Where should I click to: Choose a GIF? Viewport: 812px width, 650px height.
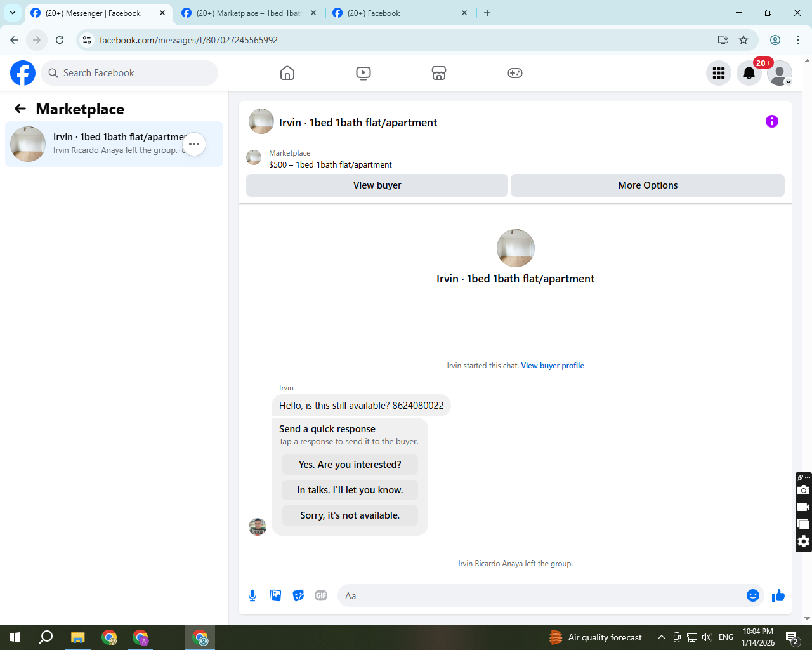[x=321, y=595]
